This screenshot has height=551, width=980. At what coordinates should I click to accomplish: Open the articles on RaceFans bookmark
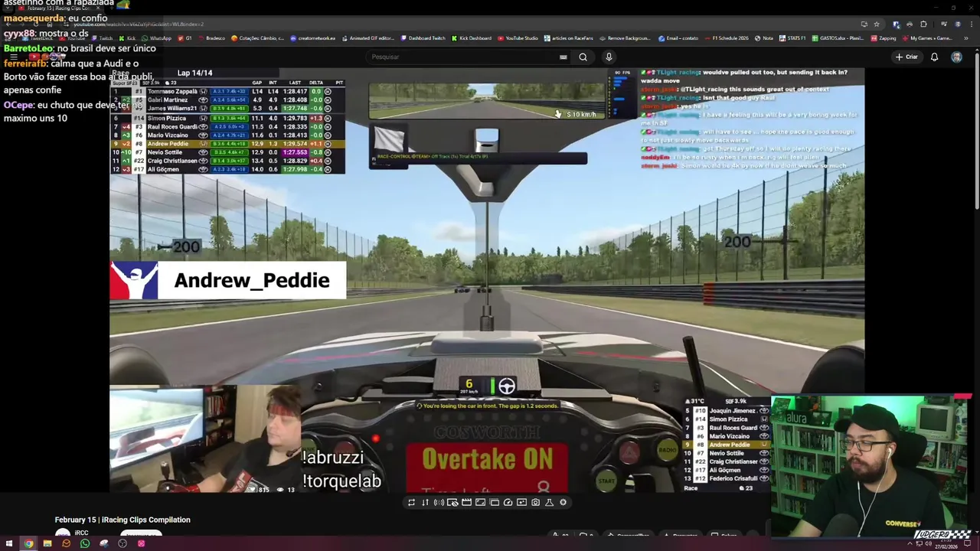[568, 38]
